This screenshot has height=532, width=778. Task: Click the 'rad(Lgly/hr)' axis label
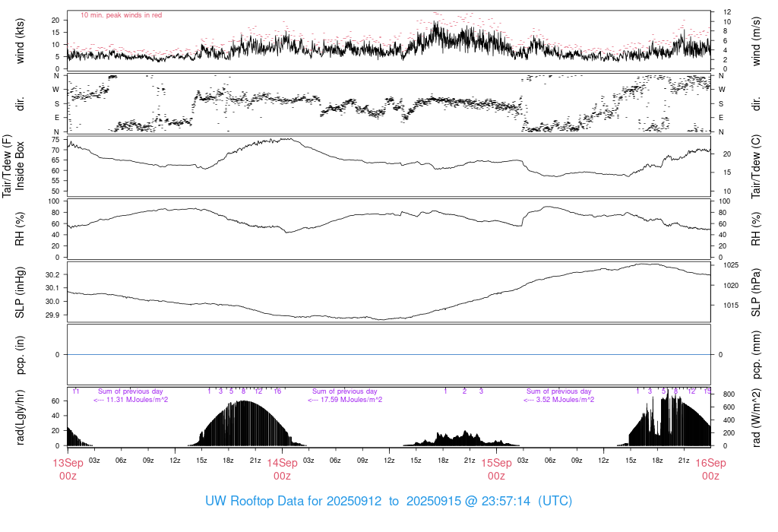pos(20,417)
